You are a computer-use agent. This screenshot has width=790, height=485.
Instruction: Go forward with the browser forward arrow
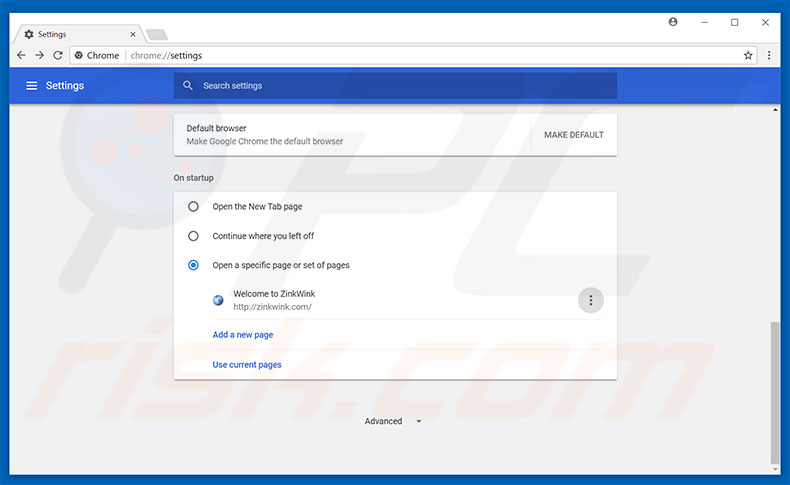(39, 55)
